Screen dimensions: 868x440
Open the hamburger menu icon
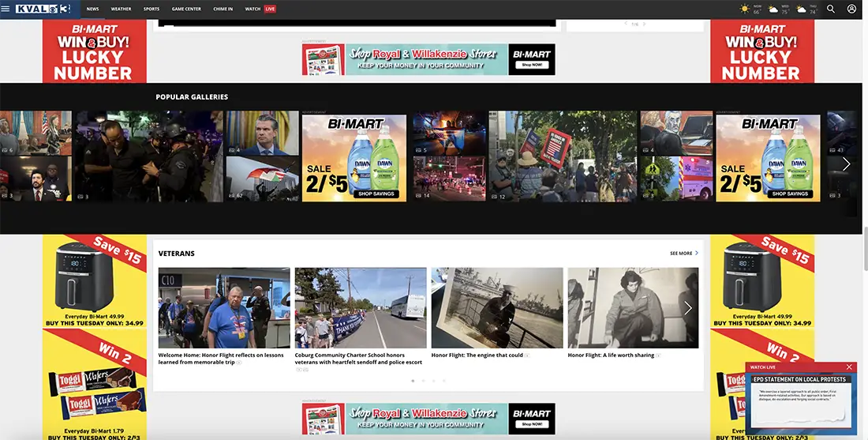click(6, 9)
